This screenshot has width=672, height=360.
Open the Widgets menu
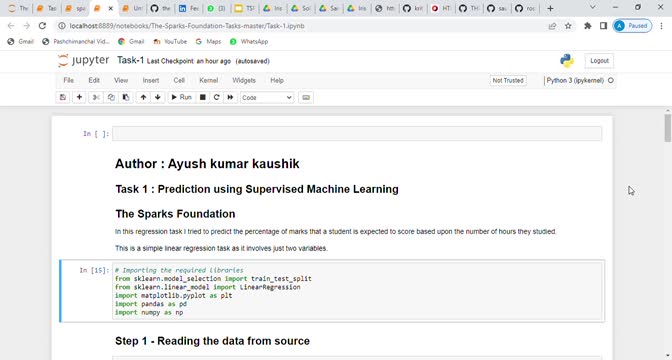(x=244, y=80)
